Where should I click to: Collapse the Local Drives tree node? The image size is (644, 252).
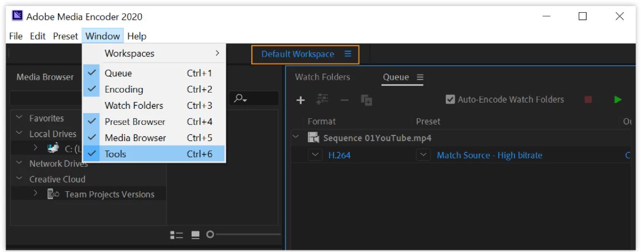click(18, 134)
